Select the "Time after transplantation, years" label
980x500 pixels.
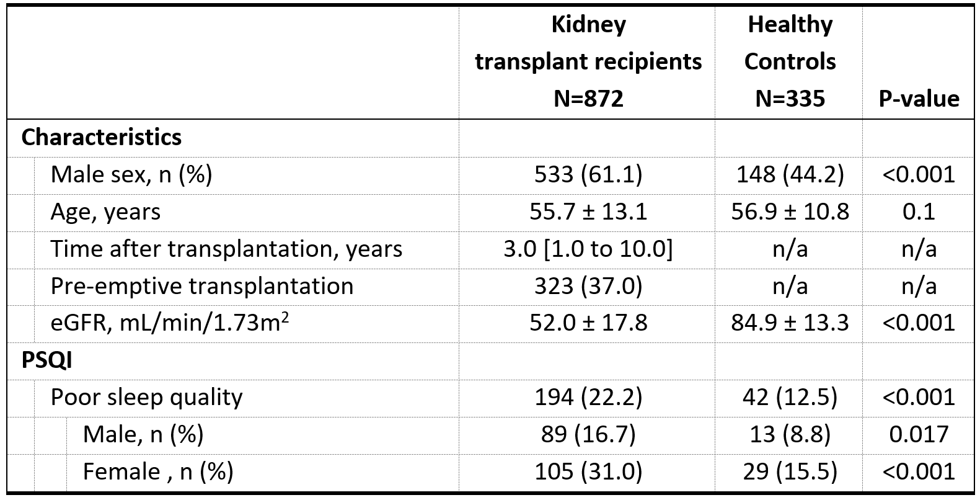[x=226, y=249]
